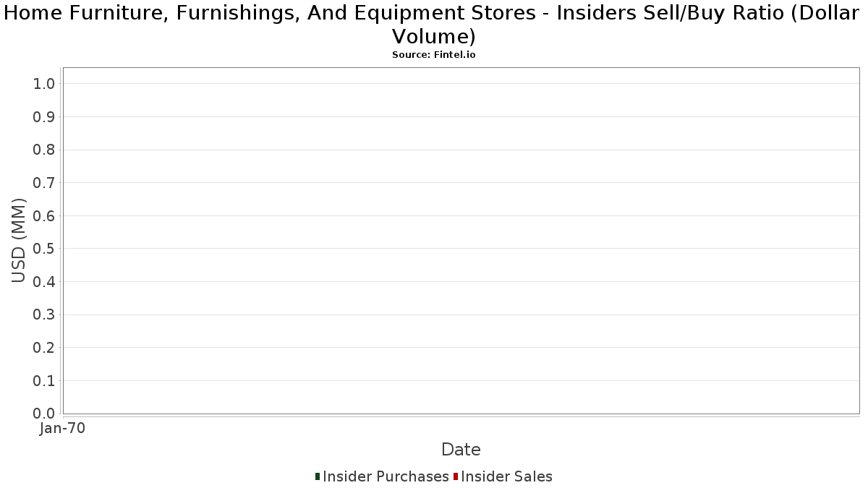
Task: Click the 0.4 y-axis tick label
Action: pos(44,282)
